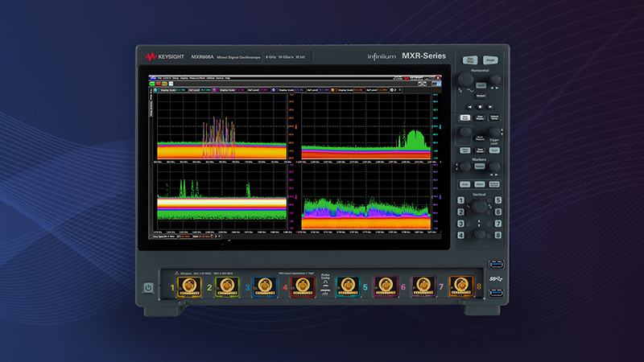Image resolution: width=644 pixels, height=362 pixels.
Task: Tap the Navigate button under Horizontal
Action: (x=481, y=96)
